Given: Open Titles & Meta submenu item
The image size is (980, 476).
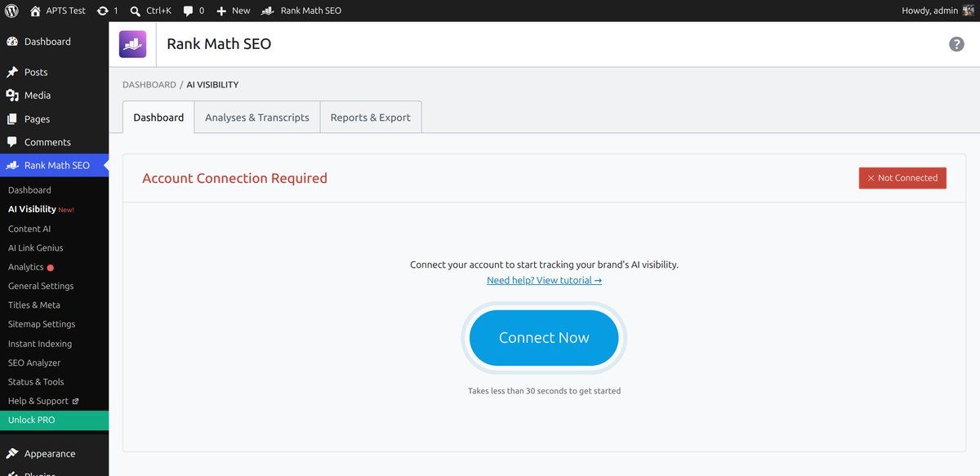Looking at the screenshot, I should tap(34, 305).
